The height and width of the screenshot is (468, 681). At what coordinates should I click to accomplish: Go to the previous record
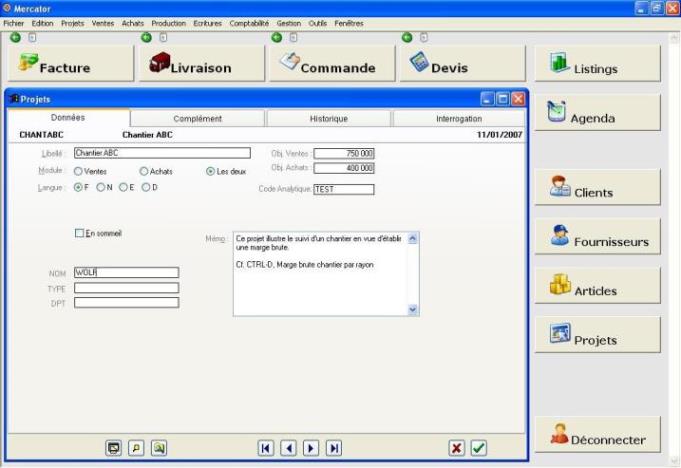288,448
